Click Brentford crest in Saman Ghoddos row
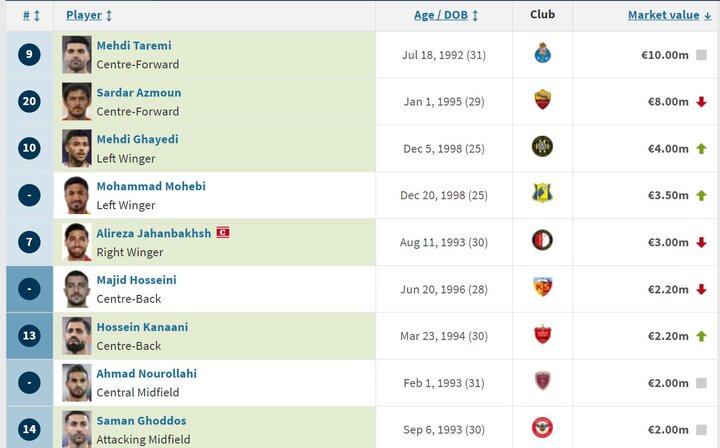Image resolution: width=720 pixels, height=448 pixels. pos(542,428)
